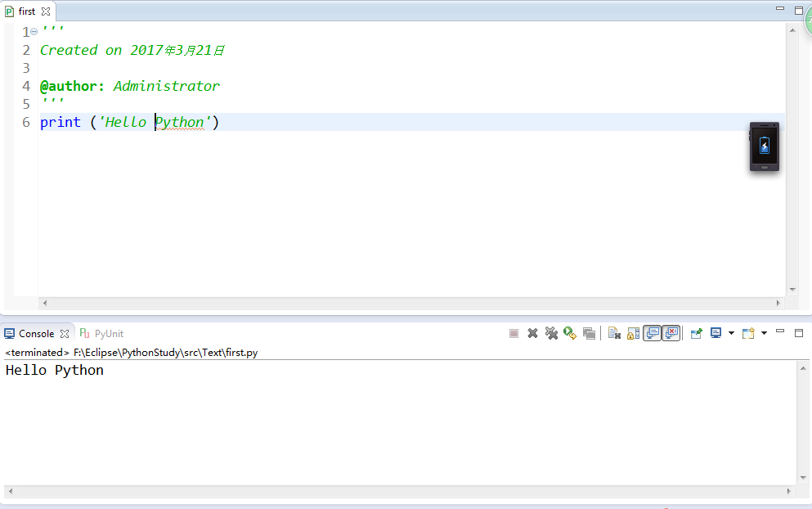Image resolution: width=812 pixels, height=509 pixels.
Task: Click the terminated path F:\Eclipse\PythonStudy\src\Text\first.py
Action: click(x=166, y=353)
